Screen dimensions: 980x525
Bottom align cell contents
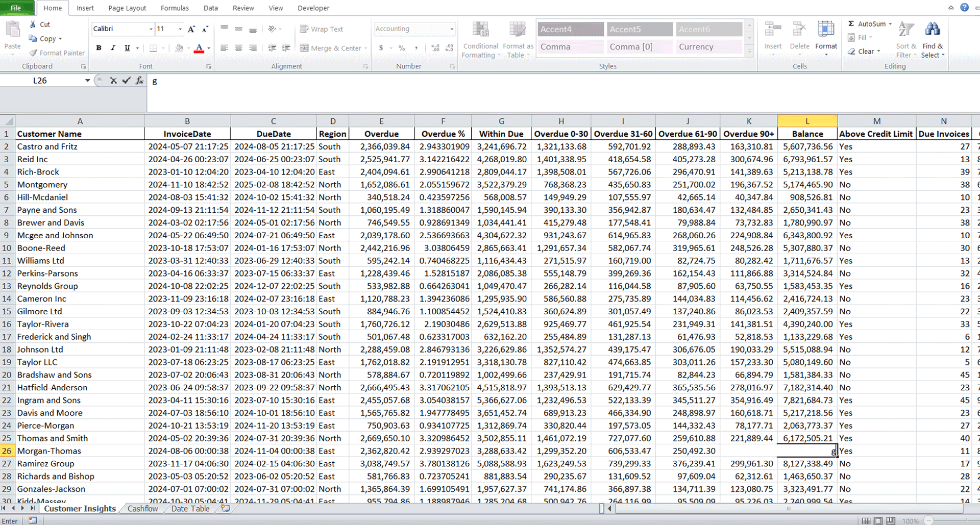pos(253,29)
